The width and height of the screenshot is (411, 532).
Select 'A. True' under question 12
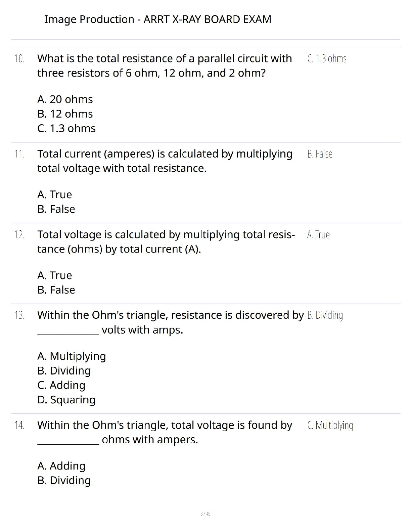[55, 275]
